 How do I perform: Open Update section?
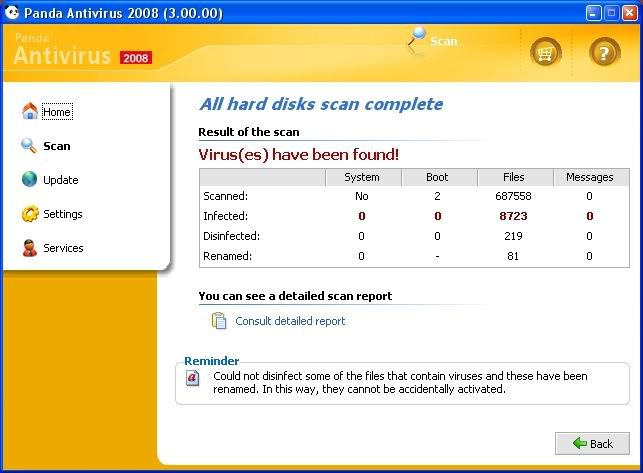pyautogui.click(x=61, y=180)
